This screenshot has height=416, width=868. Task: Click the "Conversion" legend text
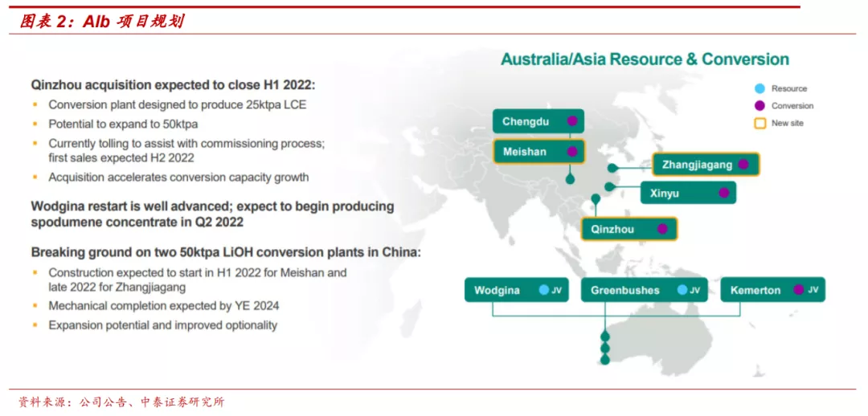pyautogui.click(x=792, y=106)
